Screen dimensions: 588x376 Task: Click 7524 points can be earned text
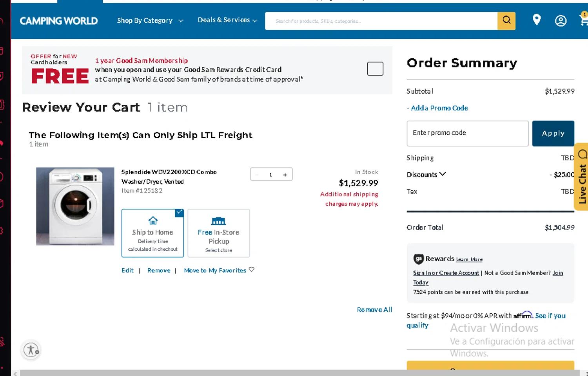471,292
